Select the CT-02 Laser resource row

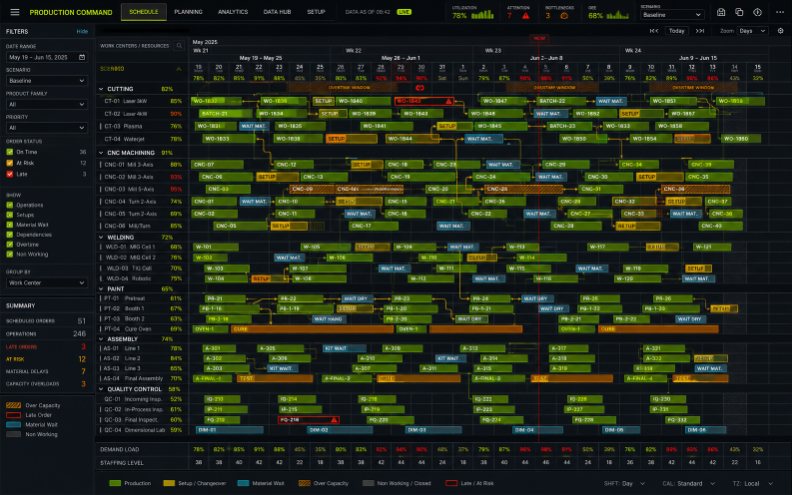[x=142, y=114]
